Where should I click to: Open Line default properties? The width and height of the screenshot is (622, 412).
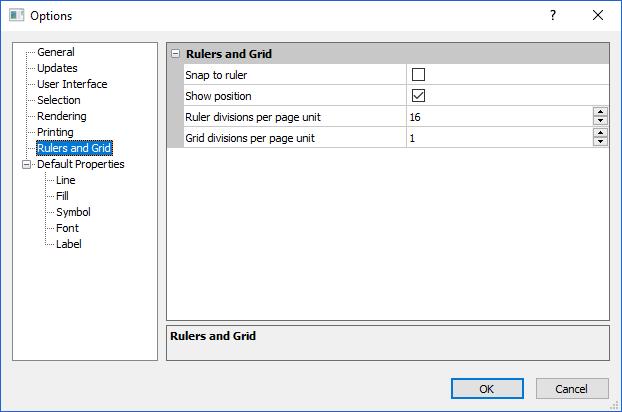coord(65,180)
